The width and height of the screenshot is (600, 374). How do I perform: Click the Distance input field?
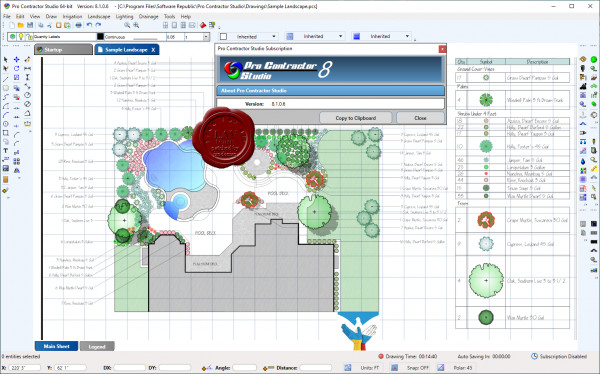315,367
